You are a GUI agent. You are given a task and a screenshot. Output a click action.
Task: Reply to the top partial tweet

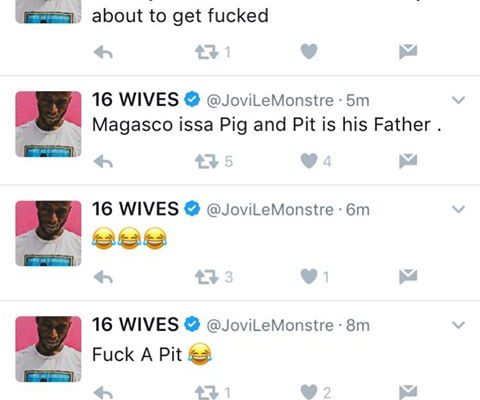[x=103, y=53]
